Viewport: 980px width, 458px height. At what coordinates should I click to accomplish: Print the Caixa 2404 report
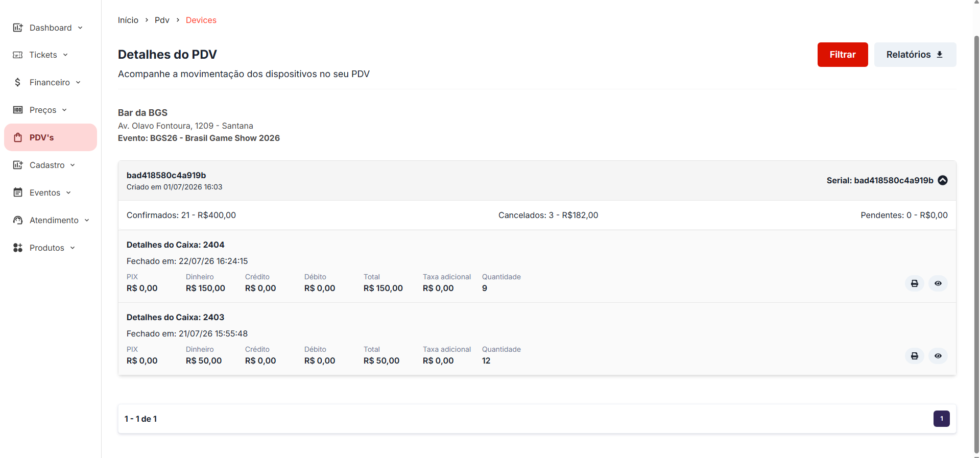914,283
